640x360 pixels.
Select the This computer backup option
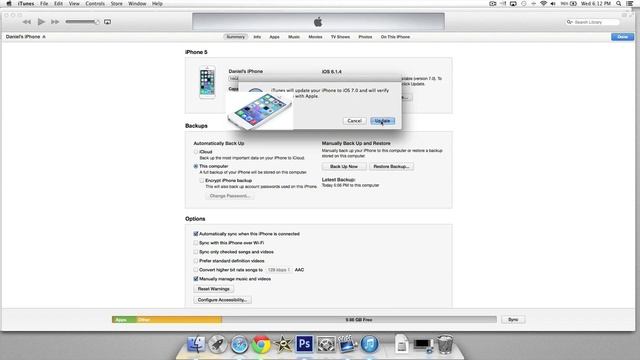(x=196, y=167)
